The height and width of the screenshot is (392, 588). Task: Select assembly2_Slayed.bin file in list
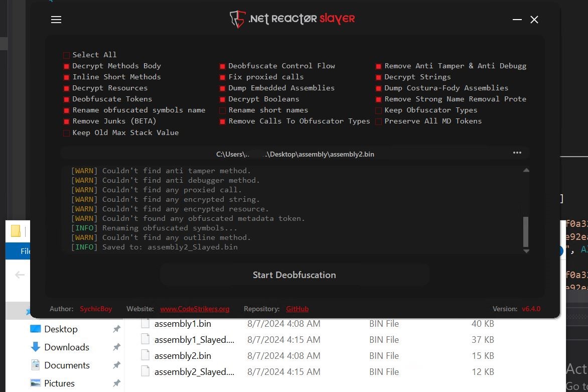tap(194, 372)
